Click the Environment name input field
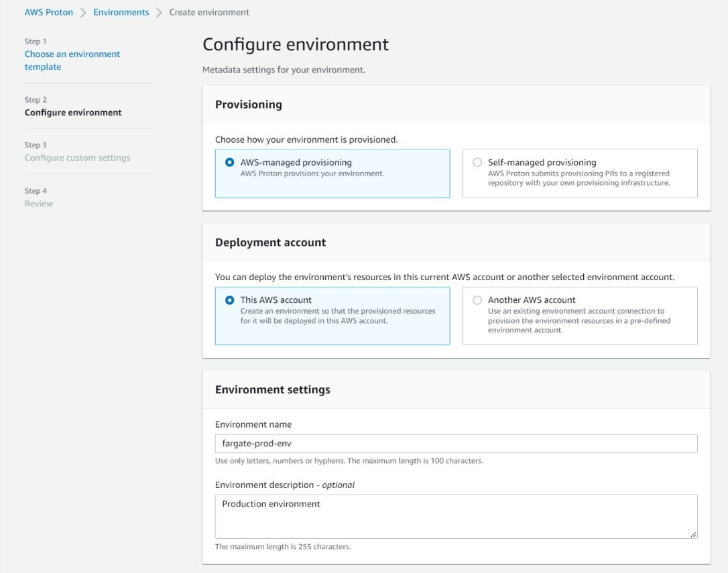This screenshot has width=728, height=573. [x=456, y=444]
